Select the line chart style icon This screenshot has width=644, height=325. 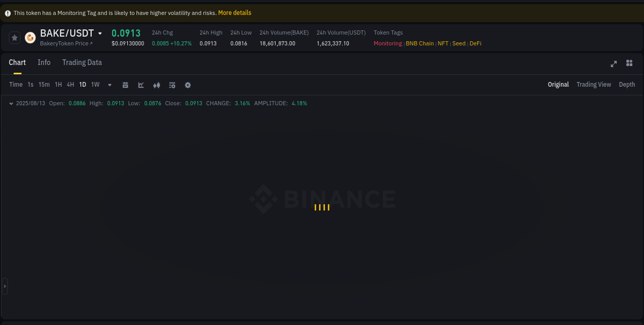point(141,85)
